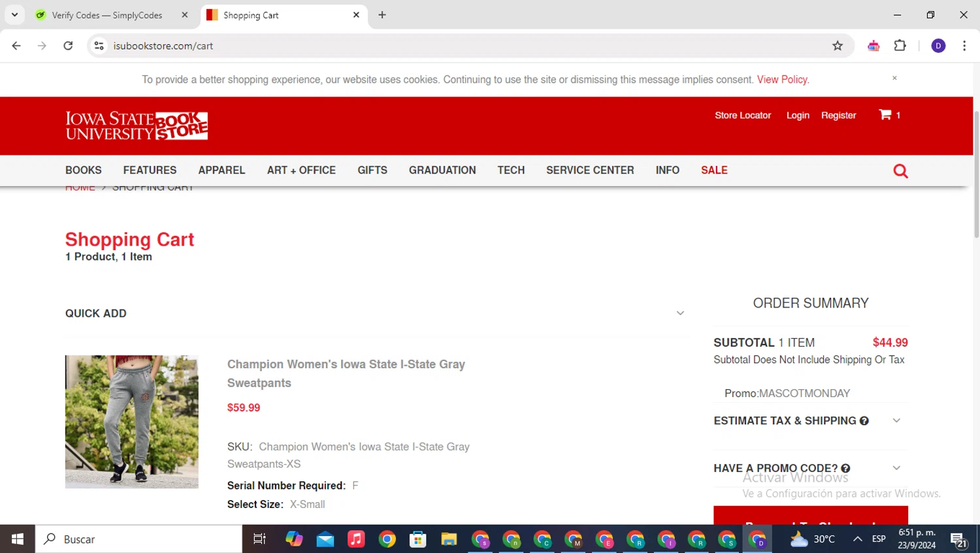Open the sweatpants product thumbnail
This screenshot has height=553, width=980.
(132, 422)
